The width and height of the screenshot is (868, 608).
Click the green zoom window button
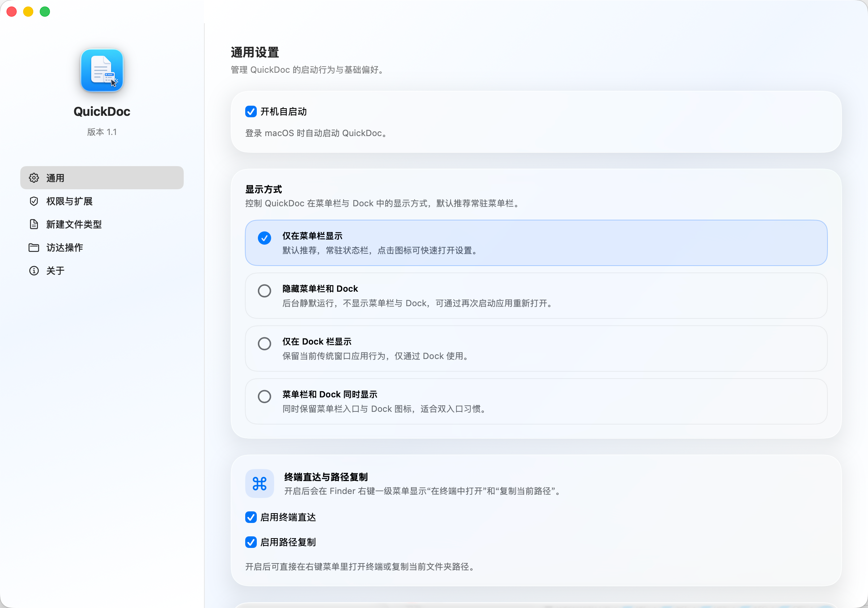point(45,12)
